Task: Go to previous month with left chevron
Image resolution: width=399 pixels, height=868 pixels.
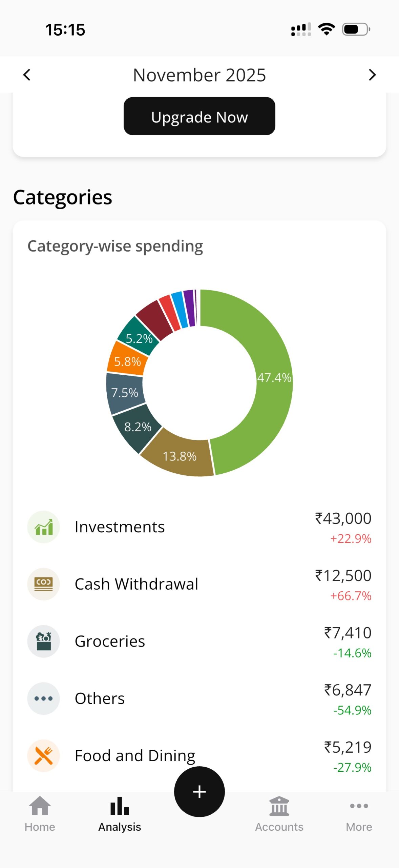Action: [27, 75]
